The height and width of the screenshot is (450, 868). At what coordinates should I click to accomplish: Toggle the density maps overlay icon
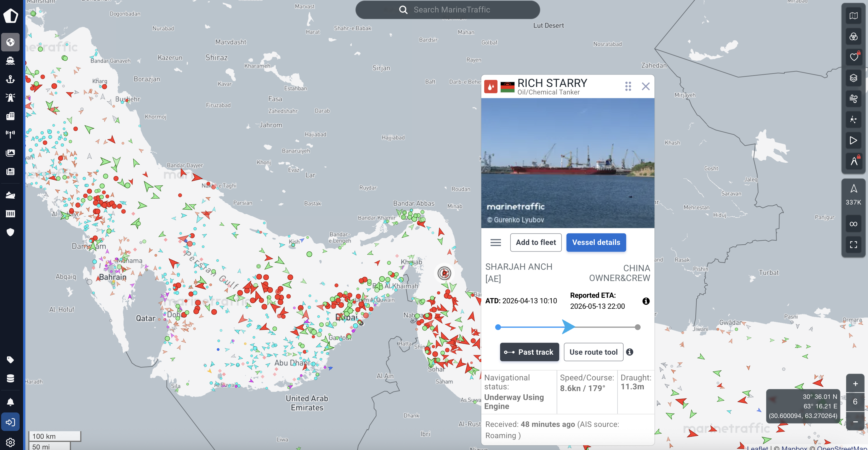click(853, 37)
